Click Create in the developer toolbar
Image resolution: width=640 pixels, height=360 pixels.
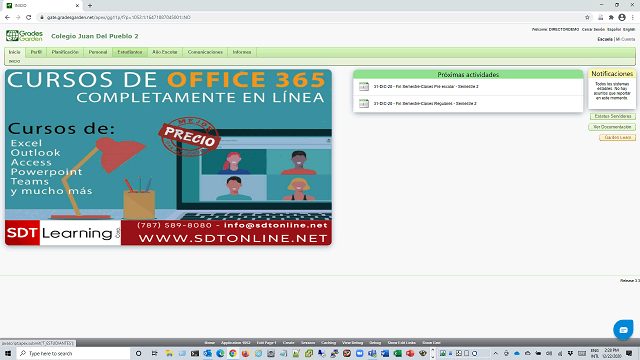click(289, 343)
